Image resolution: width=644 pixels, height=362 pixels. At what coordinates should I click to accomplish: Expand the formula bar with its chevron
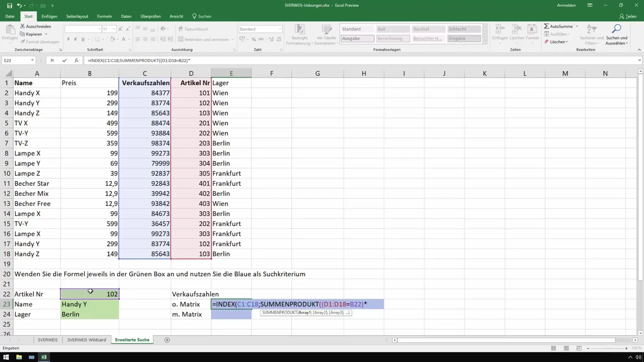[x=639, y=60]
